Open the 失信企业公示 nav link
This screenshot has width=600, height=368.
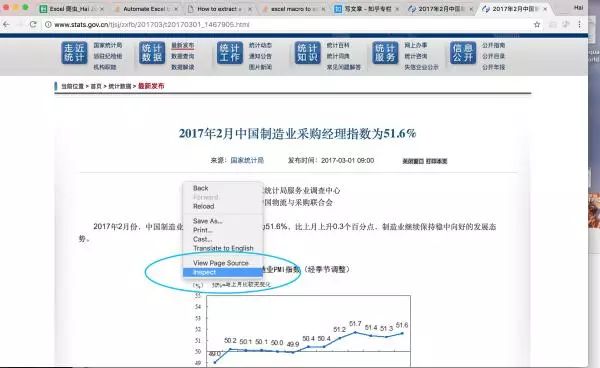pos(421,67)
